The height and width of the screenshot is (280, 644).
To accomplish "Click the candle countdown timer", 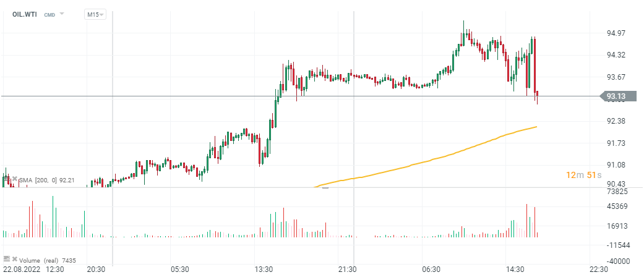I will 583,176.
